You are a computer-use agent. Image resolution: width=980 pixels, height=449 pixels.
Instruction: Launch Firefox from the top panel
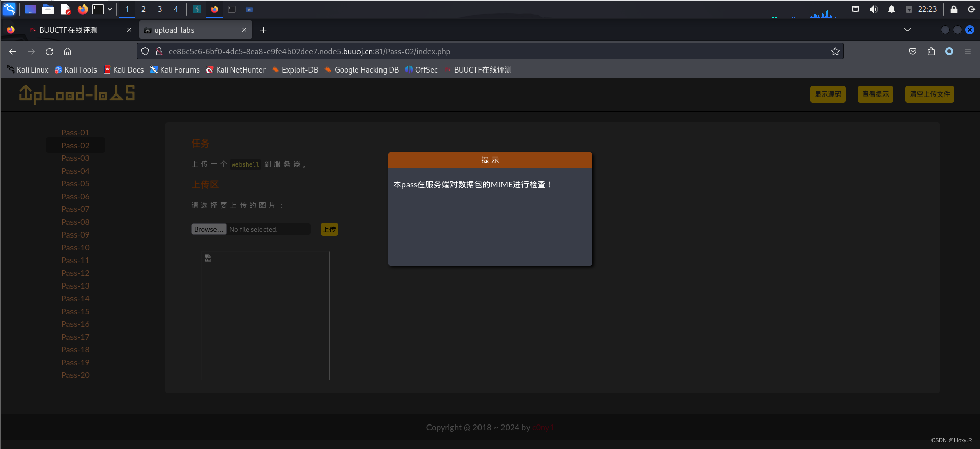[x=82, y=9]
